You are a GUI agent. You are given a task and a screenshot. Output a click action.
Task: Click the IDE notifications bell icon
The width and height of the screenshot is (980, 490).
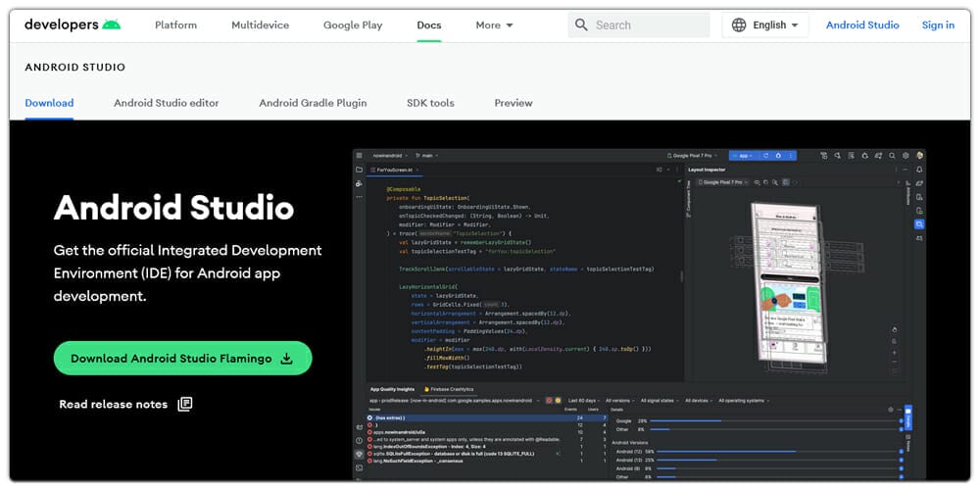tap(919, 170)
